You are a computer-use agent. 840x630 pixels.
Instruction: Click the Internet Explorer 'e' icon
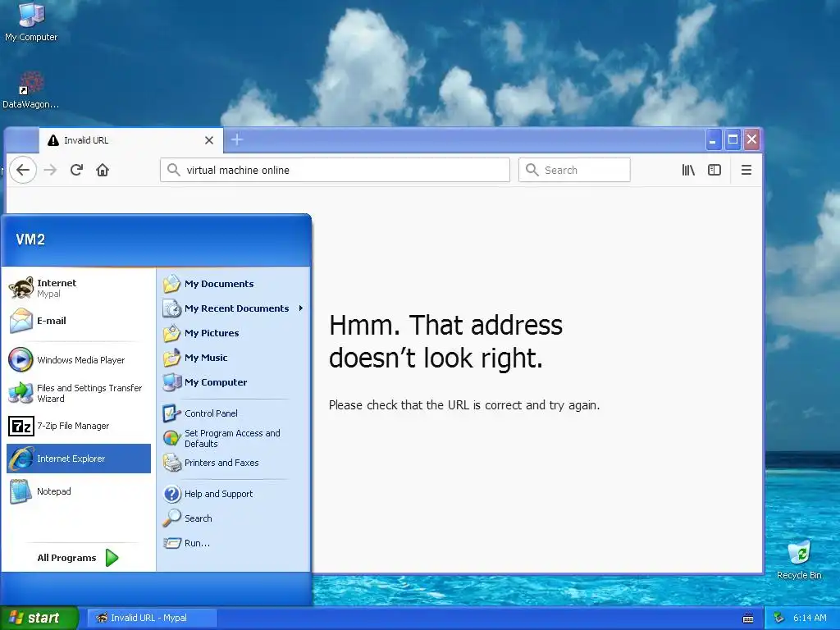[x=21, y=459]
